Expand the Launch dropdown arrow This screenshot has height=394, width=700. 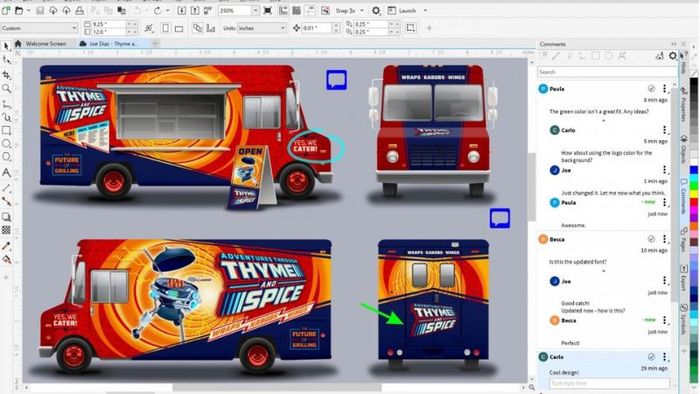click(x=425, y=10)
